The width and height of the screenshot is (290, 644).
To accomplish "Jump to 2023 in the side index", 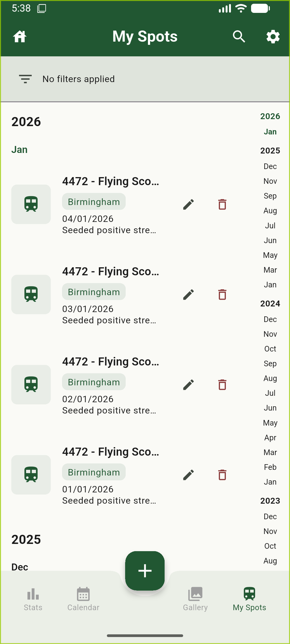I will tap(270, 501).
